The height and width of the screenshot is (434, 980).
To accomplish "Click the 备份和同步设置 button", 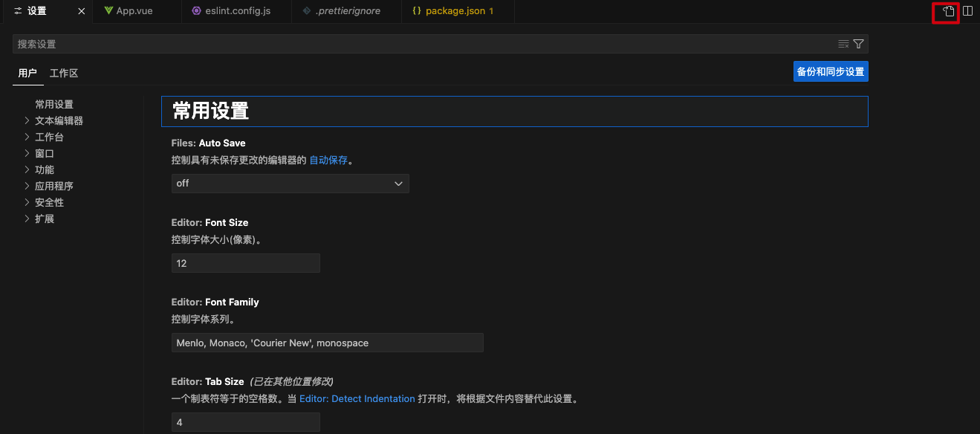I will 831,72.
